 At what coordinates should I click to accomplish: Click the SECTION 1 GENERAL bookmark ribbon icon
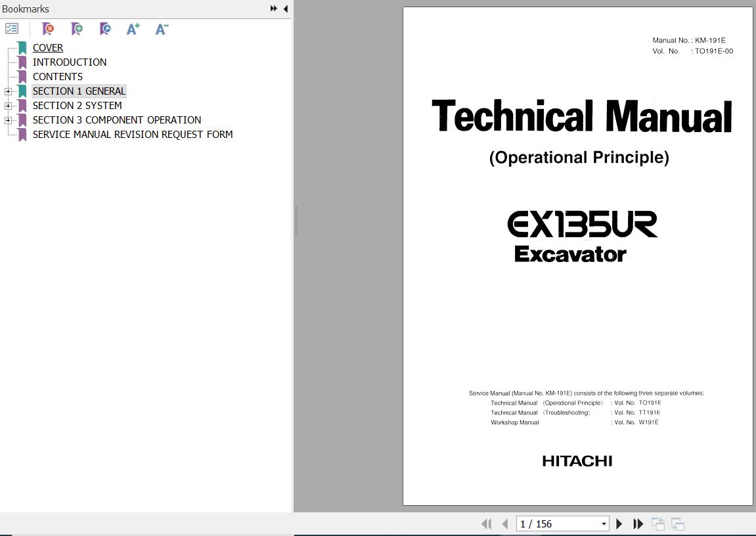click(x=22, y=91)
